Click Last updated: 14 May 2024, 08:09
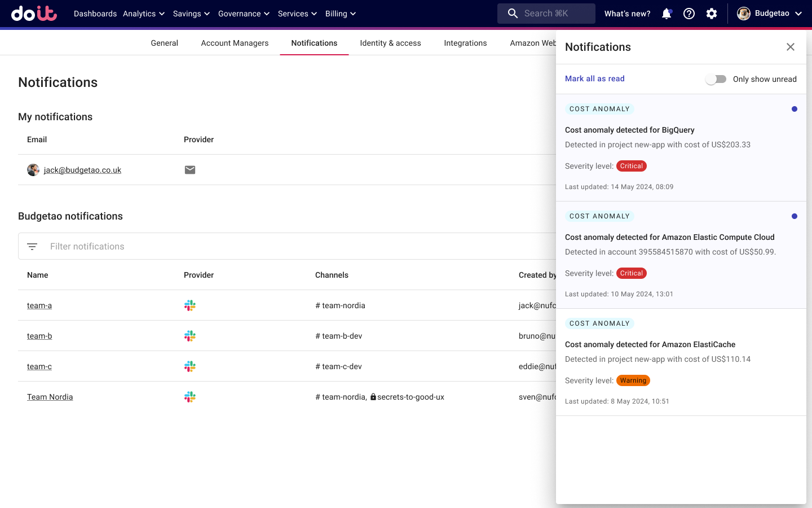 point(619,187)
